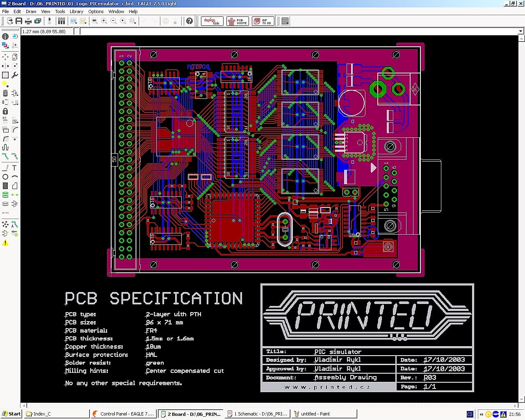Expand the command line history dropdown
Viewport: 525px width, 420px height.
(x=521, y=31)
